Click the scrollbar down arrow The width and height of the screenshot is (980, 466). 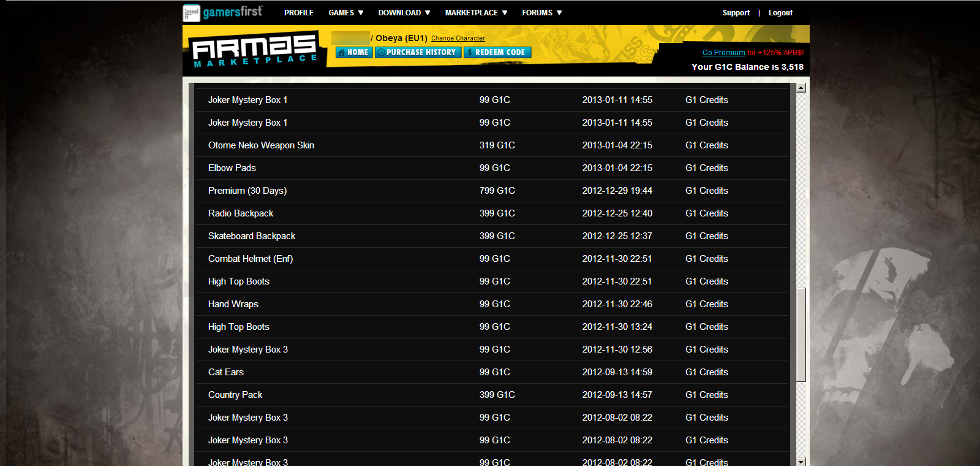pos(801,461)
